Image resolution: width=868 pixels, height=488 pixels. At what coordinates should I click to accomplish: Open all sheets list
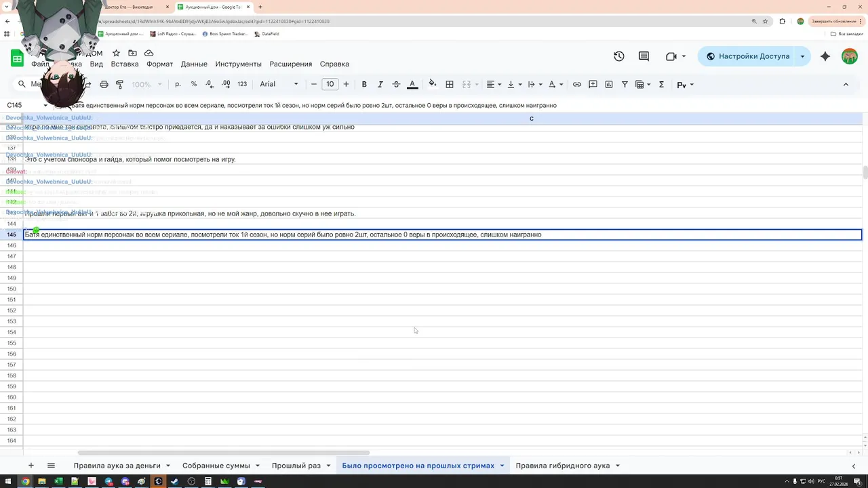51,465
